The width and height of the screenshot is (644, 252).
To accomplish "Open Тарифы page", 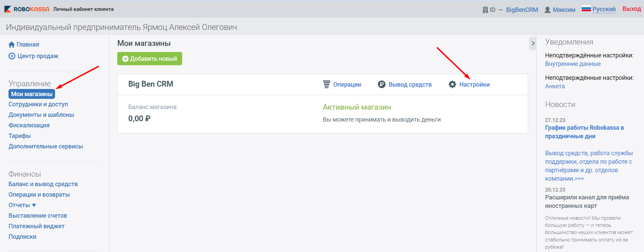I will point(19,136).
